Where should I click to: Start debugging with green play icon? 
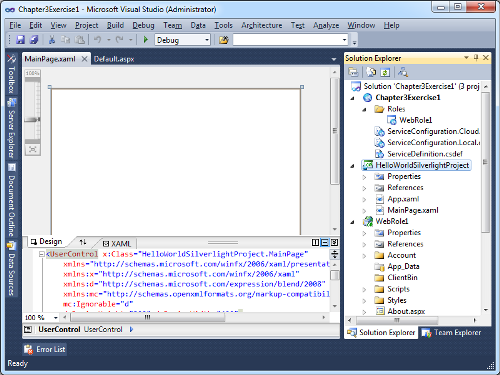(145, 40)
